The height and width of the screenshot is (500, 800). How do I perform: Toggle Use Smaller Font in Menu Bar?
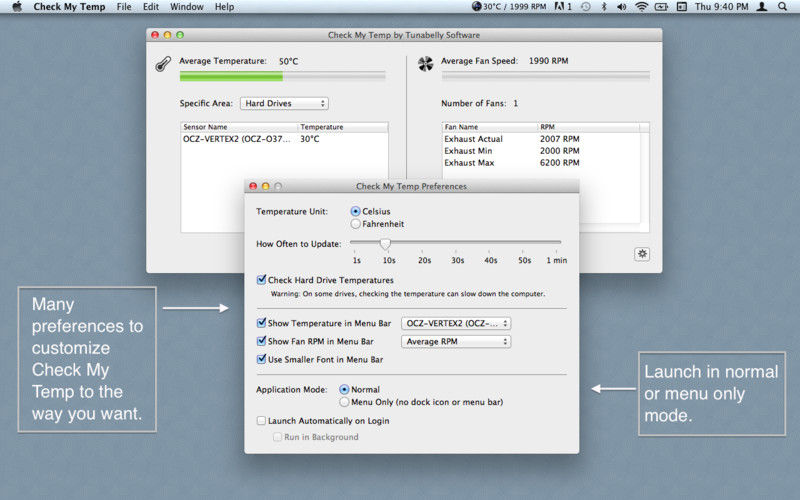pyautogui.click(x=262, y=359)
